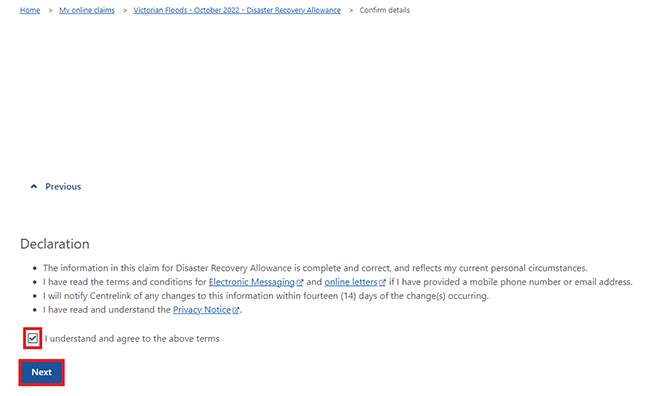Open My online claims breadcrumb

coord(87,10)
